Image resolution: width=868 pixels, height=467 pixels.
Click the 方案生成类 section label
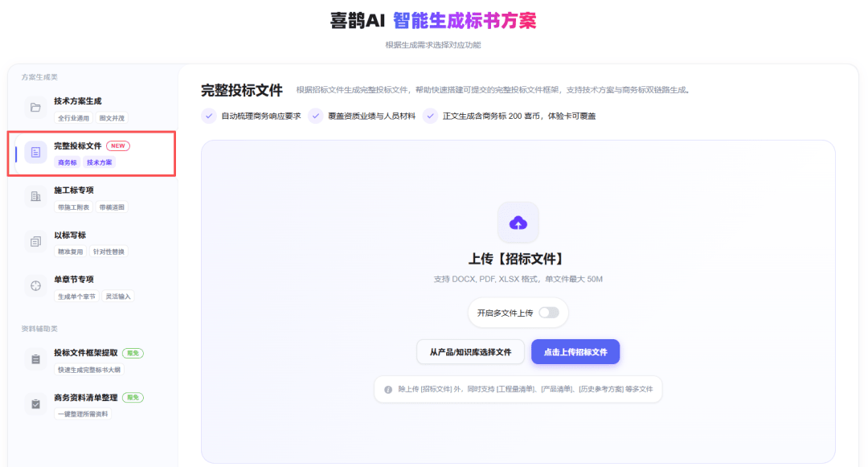click(39, 77)
